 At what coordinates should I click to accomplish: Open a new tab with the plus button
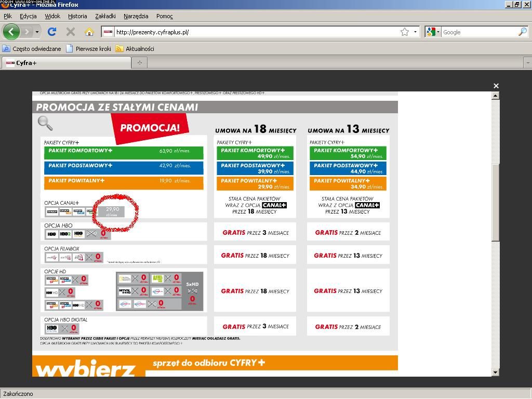click(139, 62)
